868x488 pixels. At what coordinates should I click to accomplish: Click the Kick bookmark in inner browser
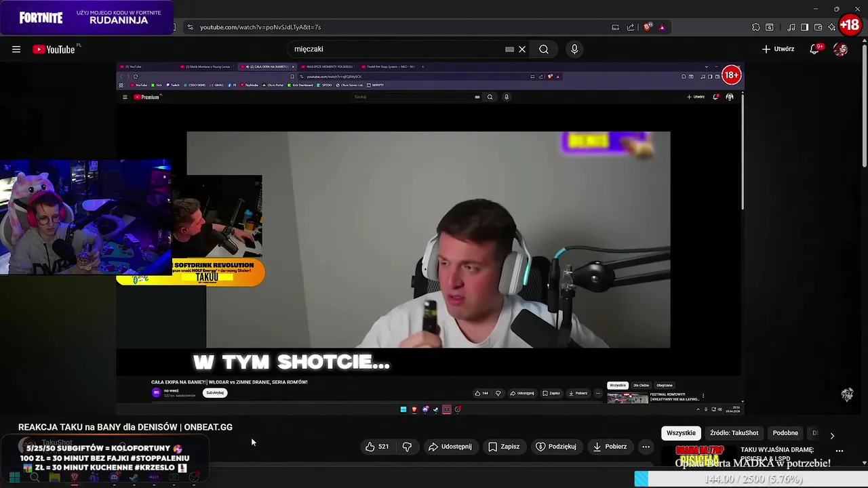click(x=158, y=85)
